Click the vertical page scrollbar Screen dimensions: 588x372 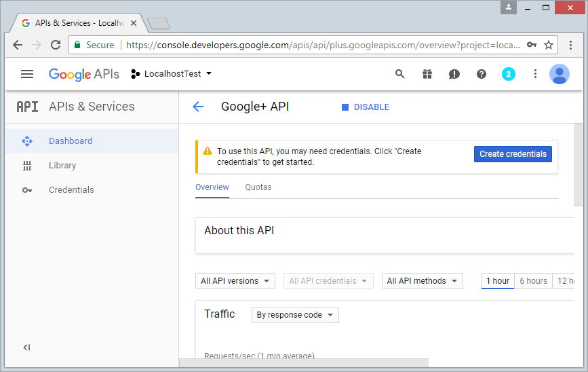(x=579, y=165)
